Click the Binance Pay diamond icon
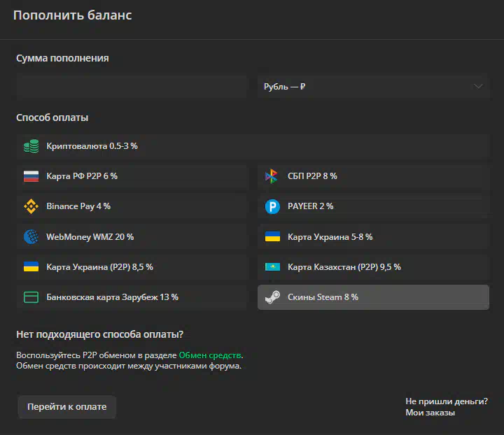Image resolution: width=504 pixels, height=435 pixels. [x=31, y=206]
